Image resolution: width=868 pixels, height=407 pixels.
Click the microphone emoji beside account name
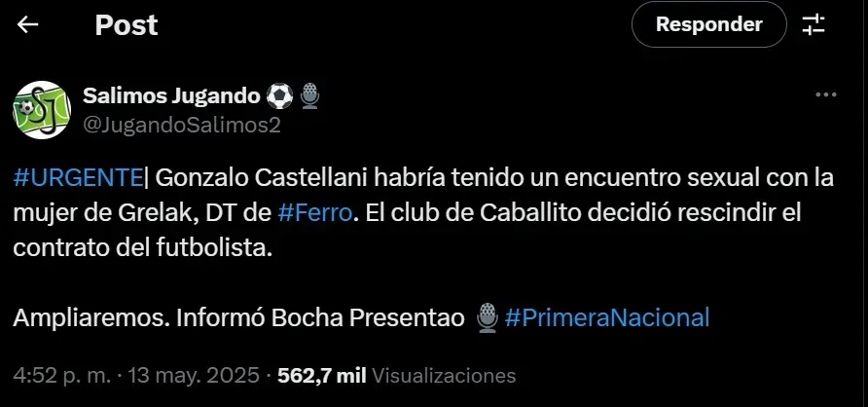coord(310,96)
